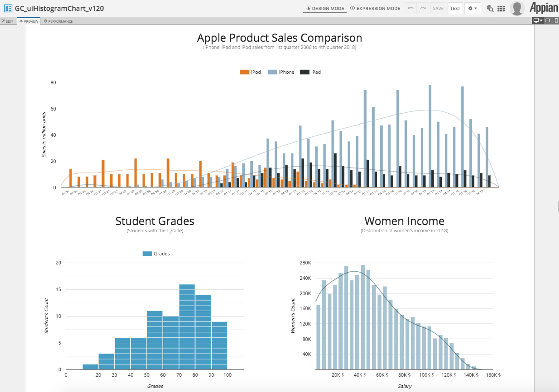
Task: Click the 'Sales in million units' axis label
Action: coord(44,135)
